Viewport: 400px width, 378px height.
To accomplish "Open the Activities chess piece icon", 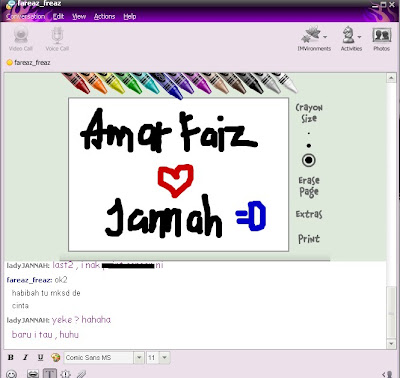I will pyautogui.click(x=348, y=35).
